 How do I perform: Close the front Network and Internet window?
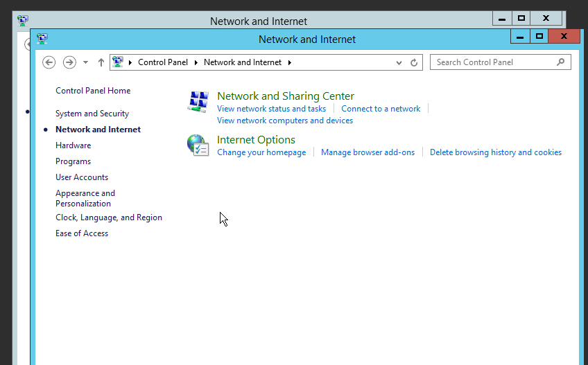(564, 36)
